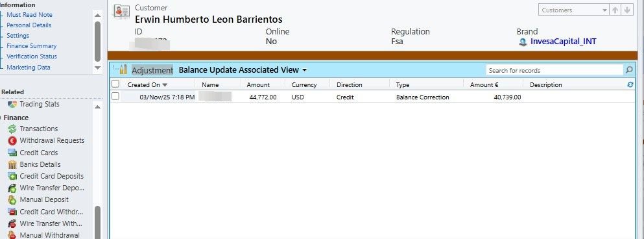Open the Finance Summary section link

coord(32,46)
